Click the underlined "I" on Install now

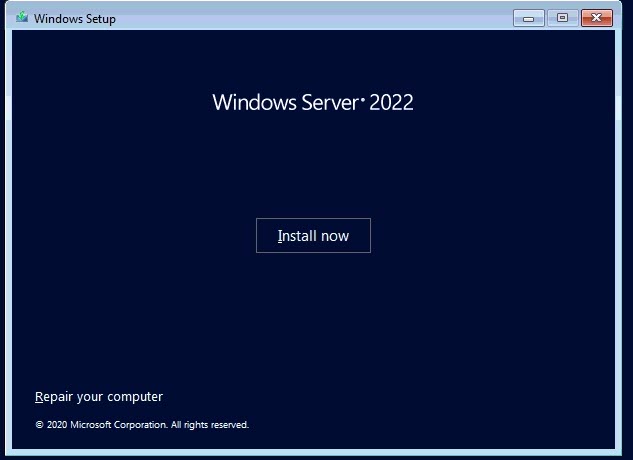[x=280, y=236]
